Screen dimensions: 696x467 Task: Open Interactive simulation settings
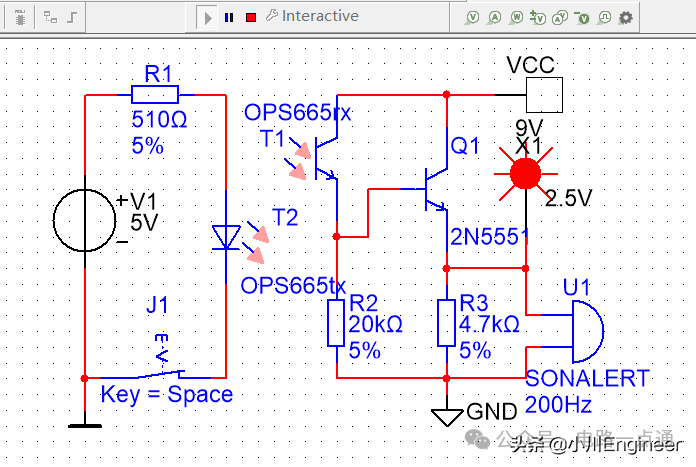coord(312,16)
